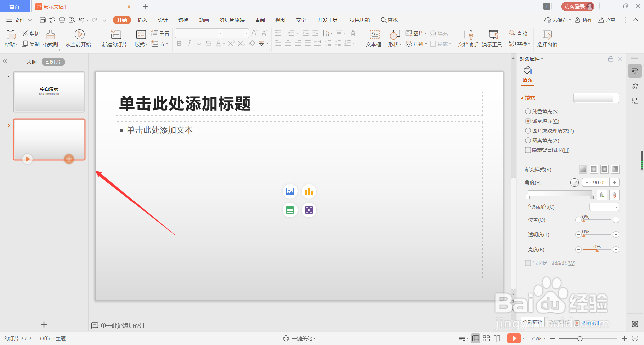Switch to the Outline tab in the slide panel

pyautogui.click(x=32, y=62)
